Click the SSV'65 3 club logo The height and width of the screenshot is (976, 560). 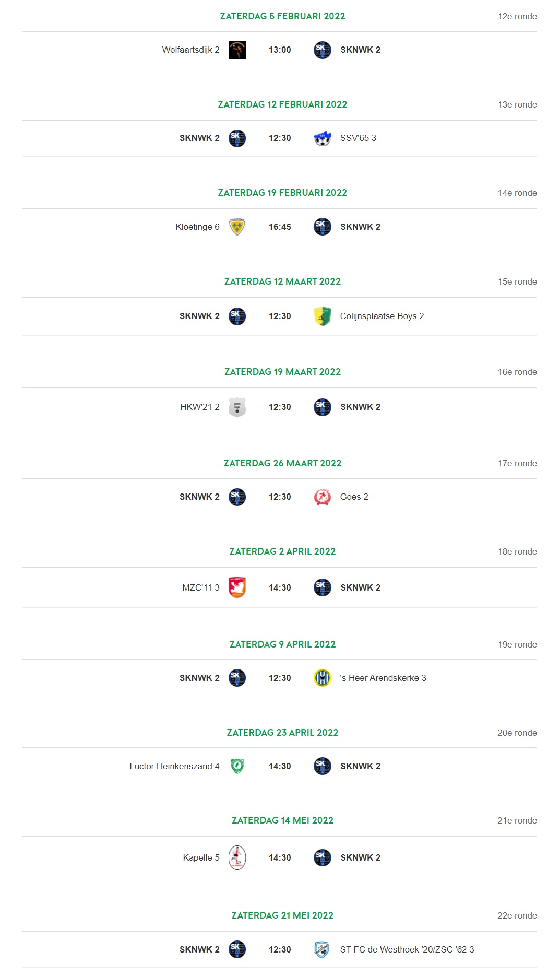click(323, 138)
